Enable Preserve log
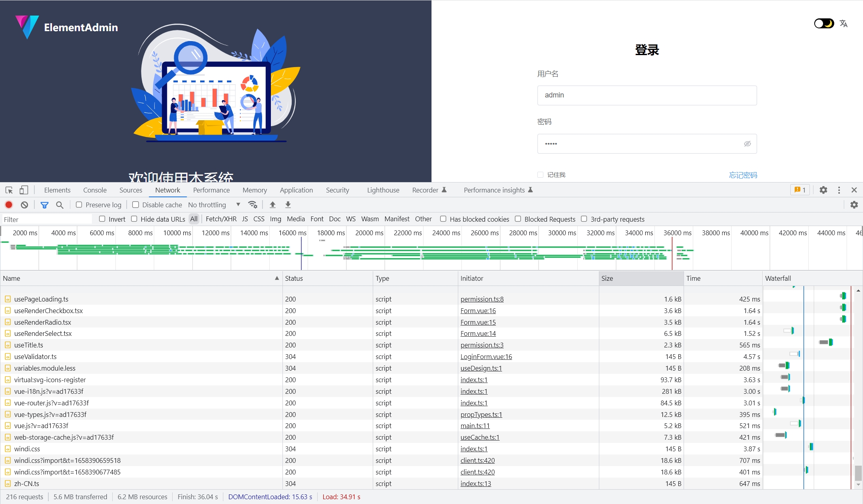 pos(79,204)
